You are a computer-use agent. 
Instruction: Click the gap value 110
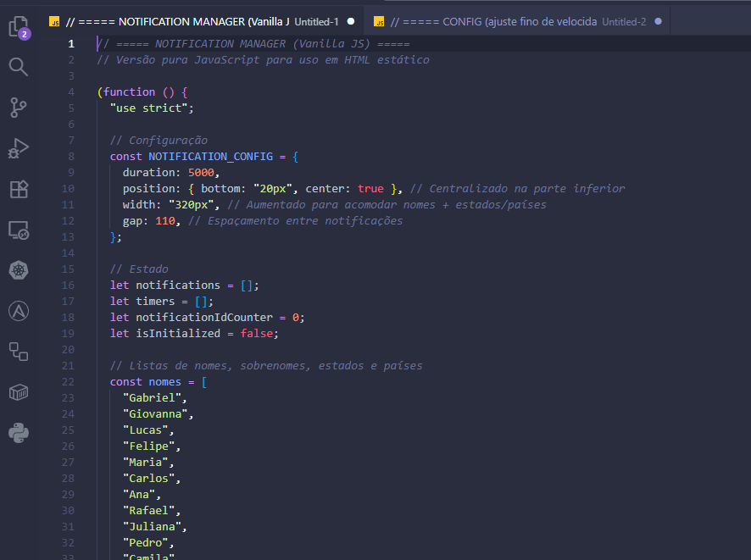click(165, 220)
